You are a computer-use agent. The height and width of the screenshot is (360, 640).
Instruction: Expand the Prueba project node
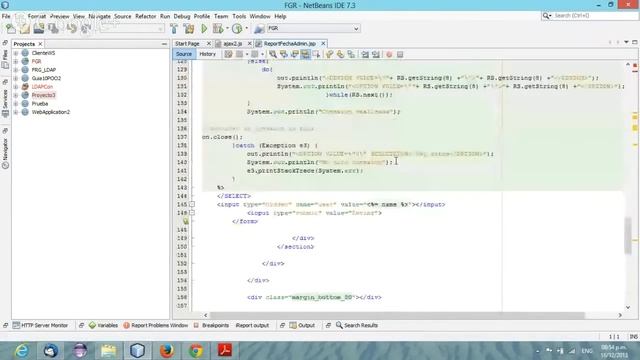click(16, 104)
